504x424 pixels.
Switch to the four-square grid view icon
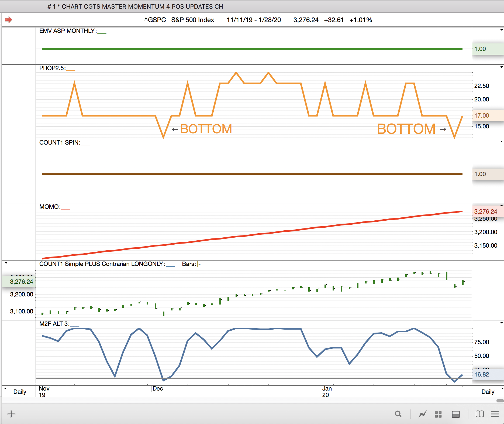(438, 414)
